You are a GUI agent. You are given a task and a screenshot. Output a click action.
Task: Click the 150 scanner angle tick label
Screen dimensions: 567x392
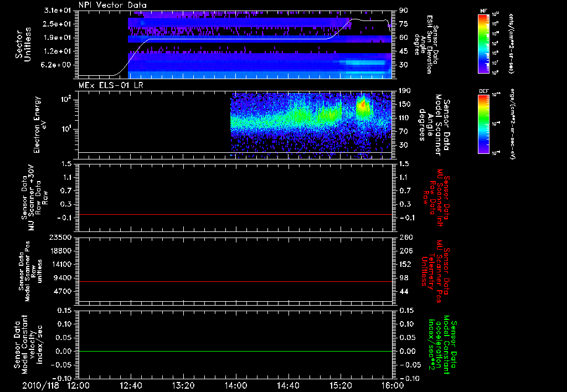pos(405,104)
